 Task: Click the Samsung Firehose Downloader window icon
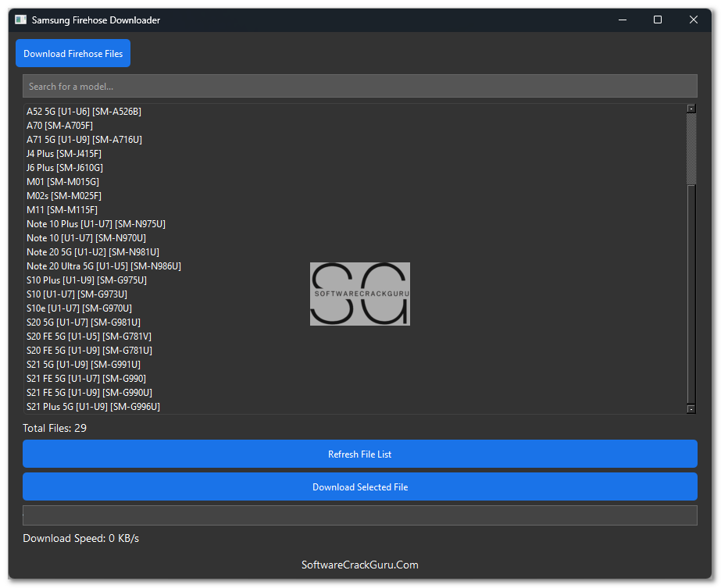click(20, 20)
